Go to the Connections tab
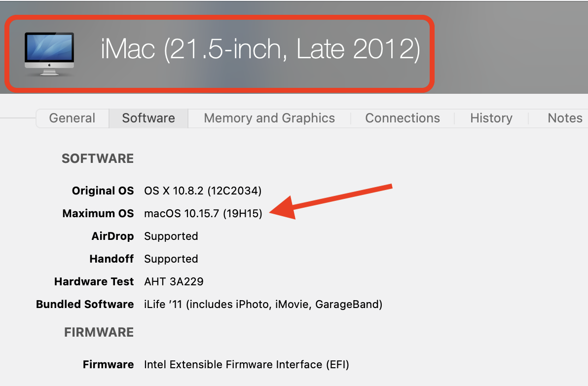This screenshot has width=588, height=386. [403, 118]
